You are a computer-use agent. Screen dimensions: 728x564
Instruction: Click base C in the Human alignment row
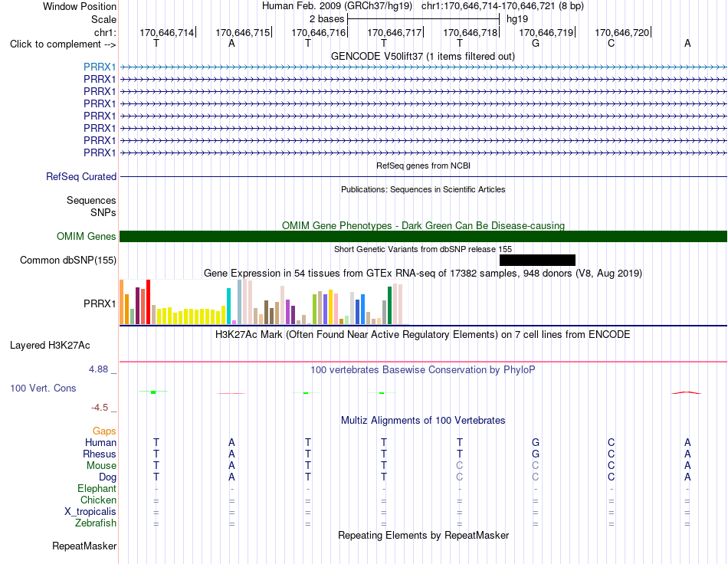[611, 442]
